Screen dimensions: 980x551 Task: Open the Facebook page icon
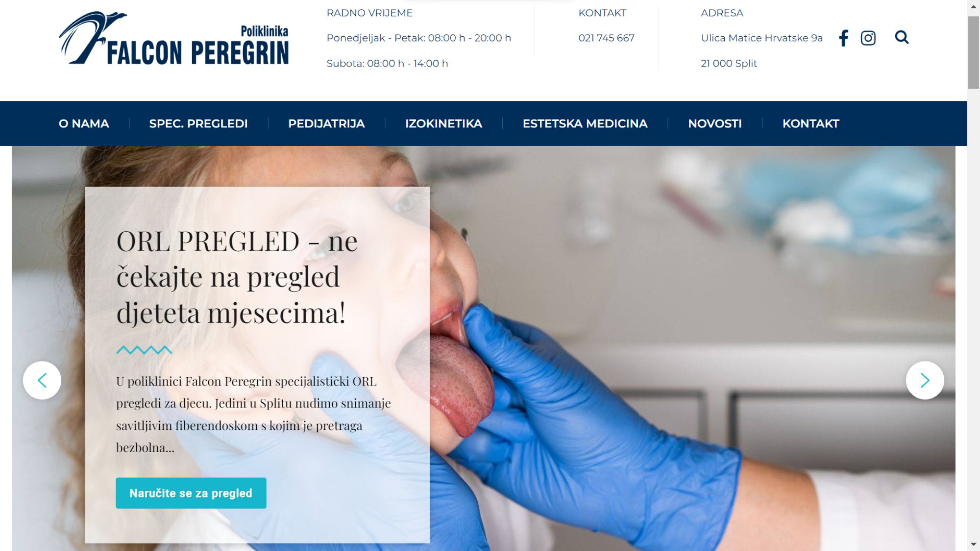[x=843, y=38]
